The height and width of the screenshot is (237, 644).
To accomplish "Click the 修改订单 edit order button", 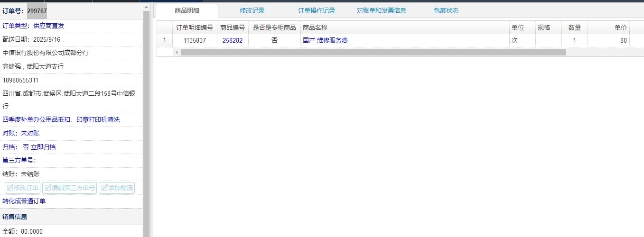I will (x=22, y=188).
